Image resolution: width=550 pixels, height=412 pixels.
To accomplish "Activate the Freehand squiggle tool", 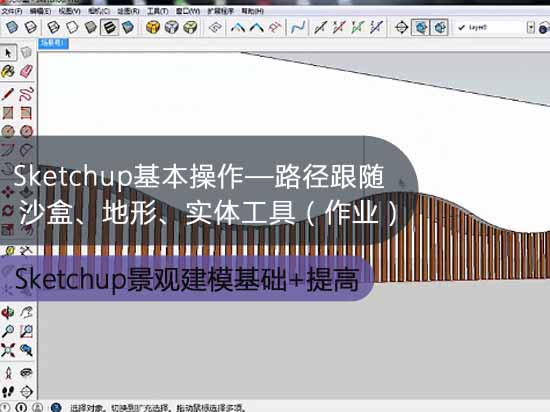I will click(x=26, y=94).
